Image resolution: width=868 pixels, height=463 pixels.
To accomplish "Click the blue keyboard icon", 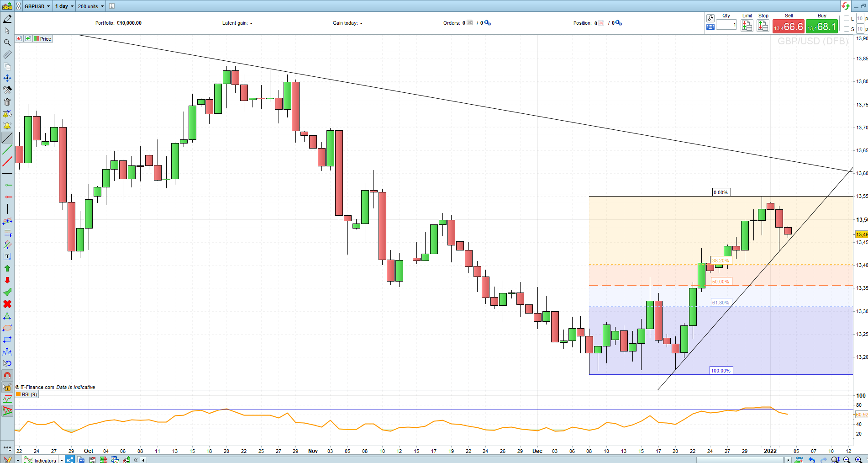I will coord(710,27).
